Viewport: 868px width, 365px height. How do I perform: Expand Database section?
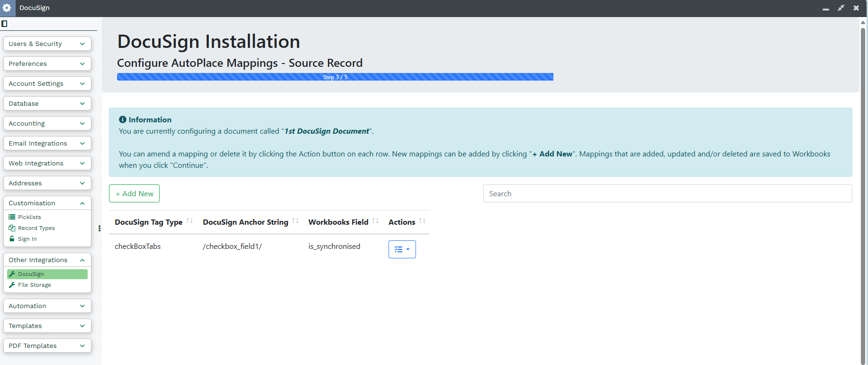tap(47, 103)
